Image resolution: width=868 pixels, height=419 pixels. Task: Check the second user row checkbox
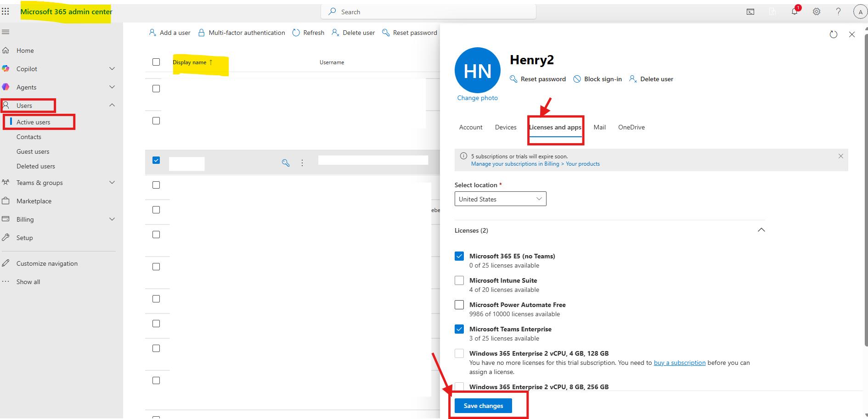click(156, 121)
